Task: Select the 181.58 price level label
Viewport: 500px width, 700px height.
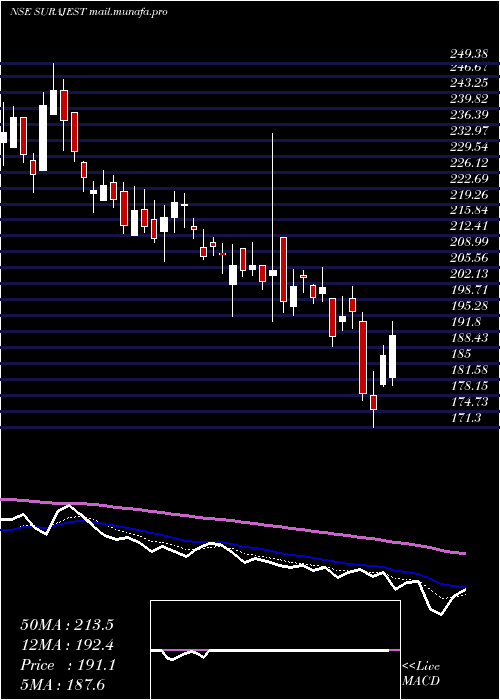Action: pos(469,370)
